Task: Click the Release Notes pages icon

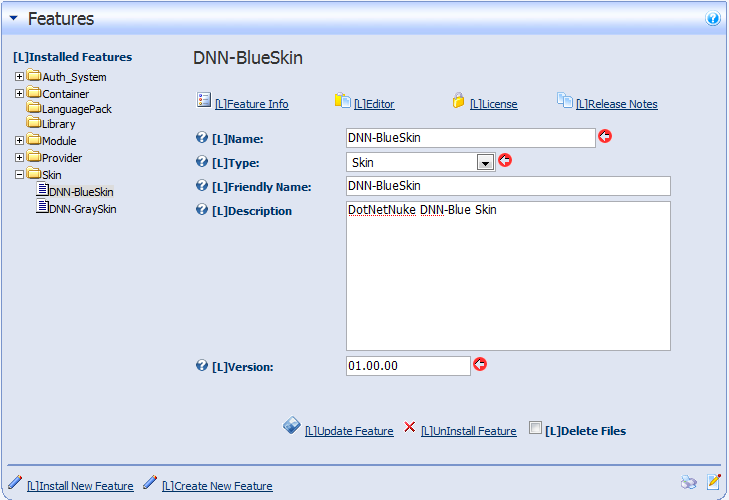Action: [x=564, y=100]
